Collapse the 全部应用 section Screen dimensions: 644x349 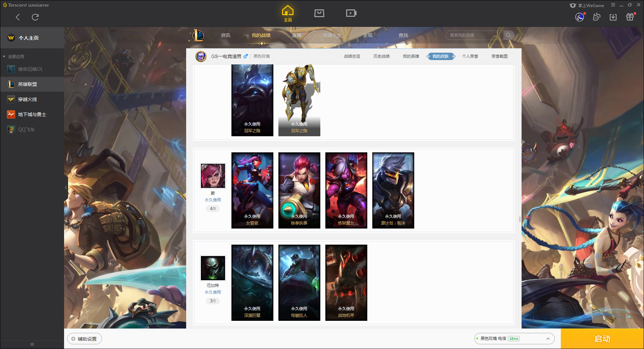point(13,57)
